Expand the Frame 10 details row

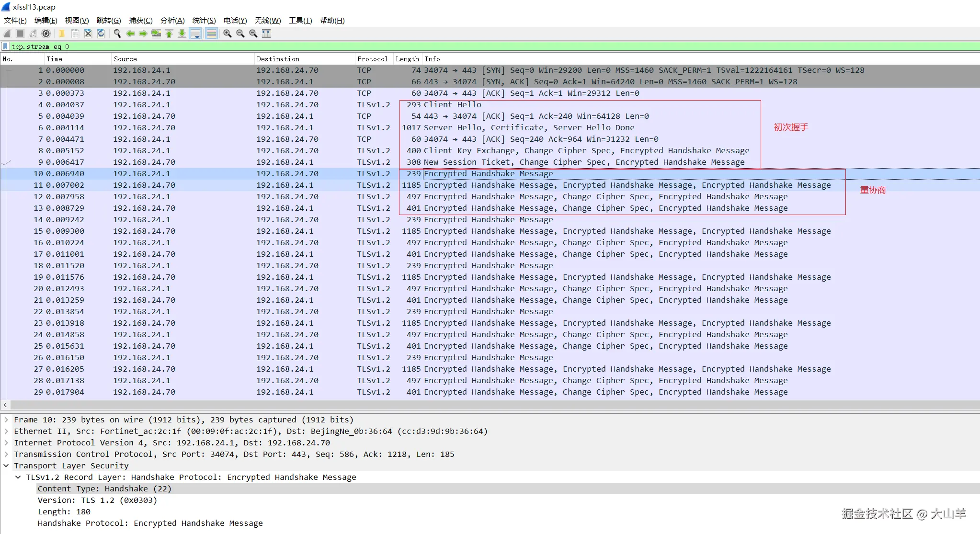click(6, 420)
